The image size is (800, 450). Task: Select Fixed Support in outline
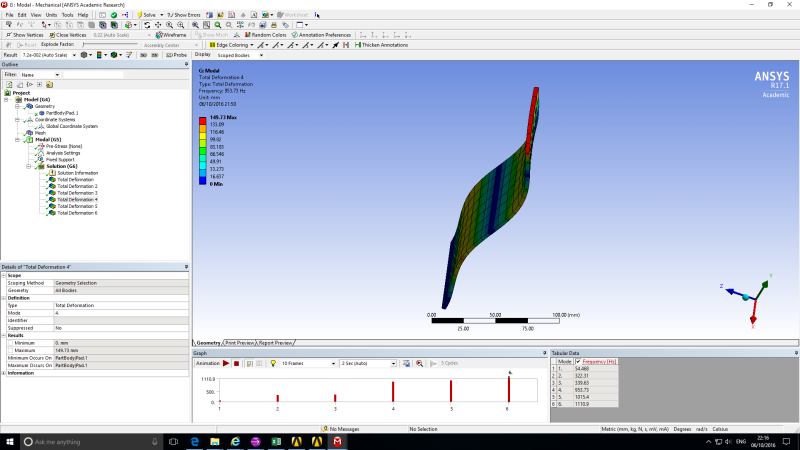60,160
